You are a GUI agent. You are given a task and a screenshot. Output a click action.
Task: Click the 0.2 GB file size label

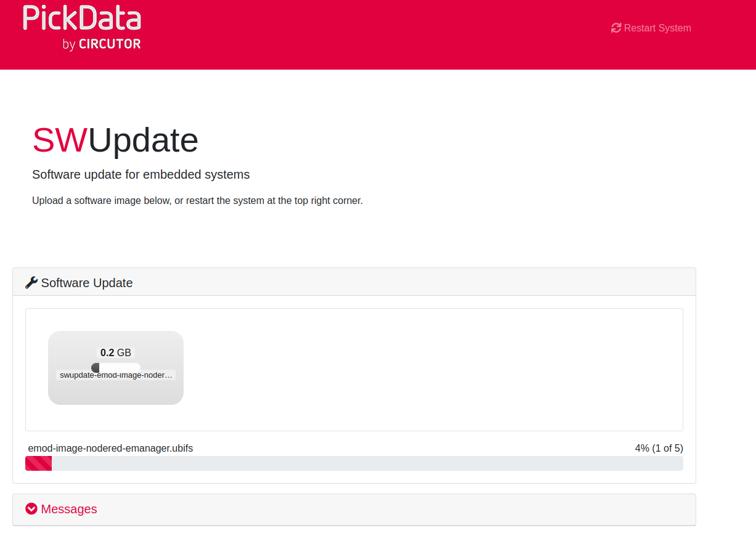pos(115,352)
